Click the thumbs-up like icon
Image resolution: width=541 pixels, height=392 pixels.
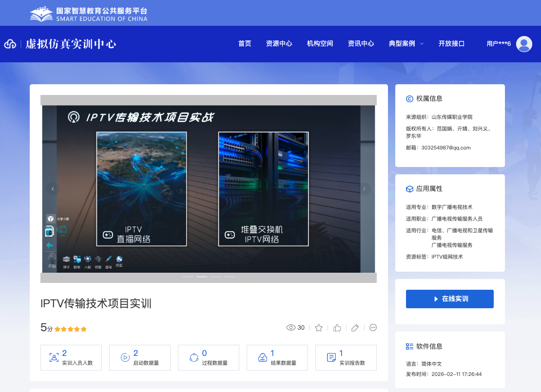tap(337, 328)
